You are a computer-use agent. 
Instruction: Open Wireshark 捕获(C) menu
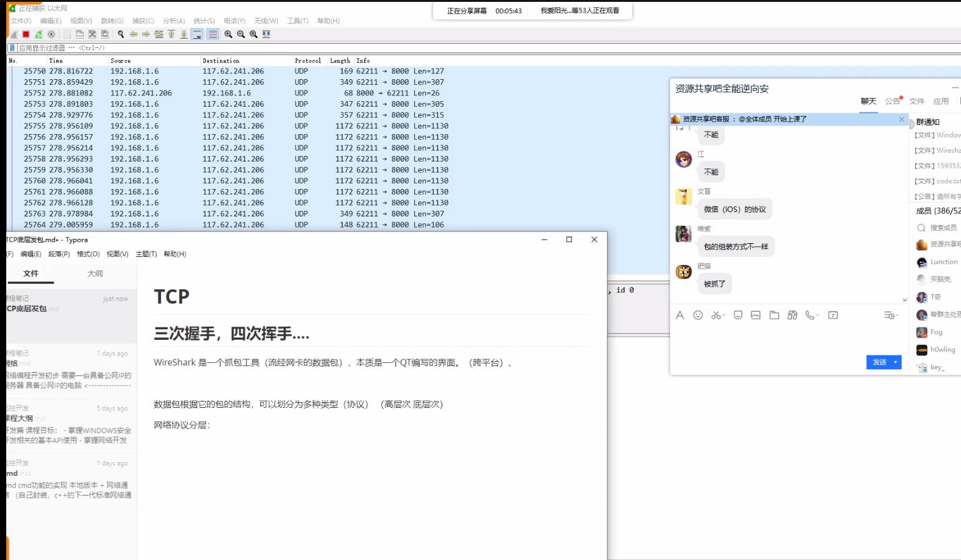pos(143,21)
